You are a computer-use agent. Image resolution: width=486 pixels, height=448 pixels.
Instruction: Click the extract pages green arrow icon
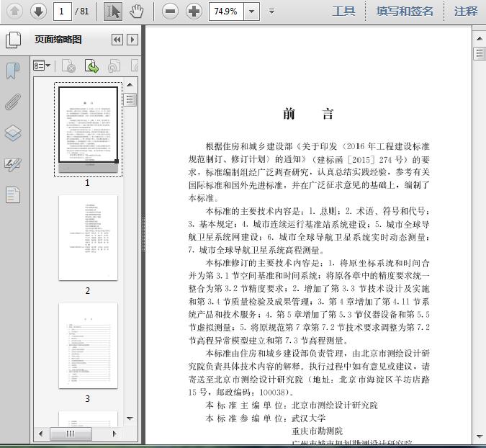tap(91, 66)
